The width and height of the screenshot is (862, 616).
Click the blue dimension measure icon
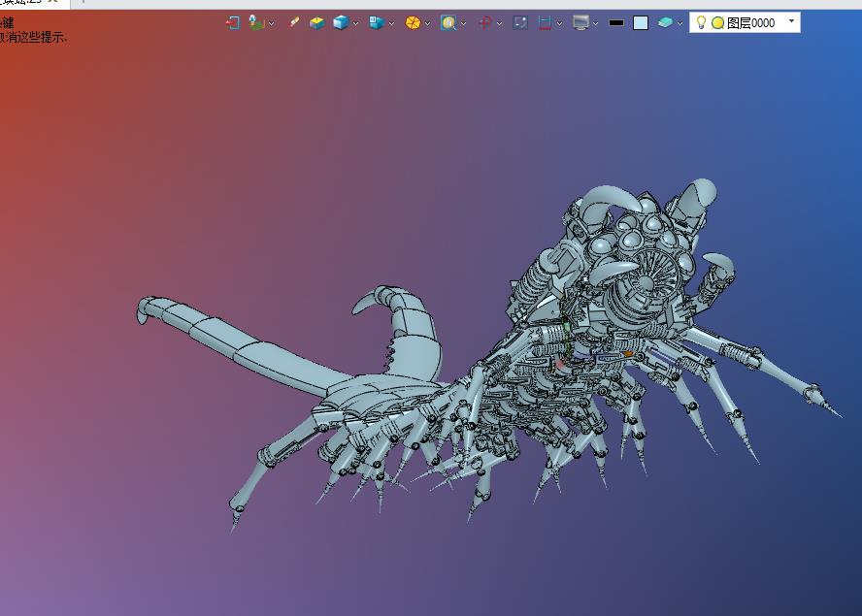[545, 22]
